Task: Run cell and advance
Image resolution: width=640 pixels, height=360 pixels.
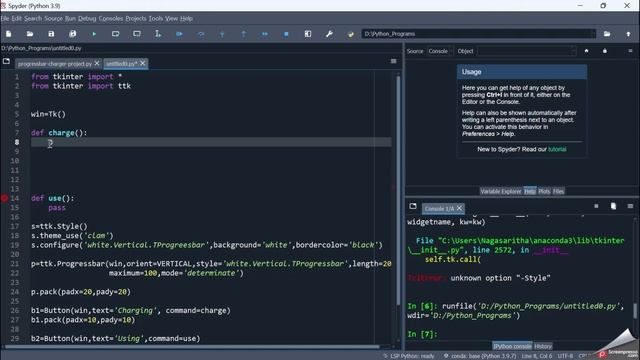Action: pyautogui.click(x=137, y=34)
